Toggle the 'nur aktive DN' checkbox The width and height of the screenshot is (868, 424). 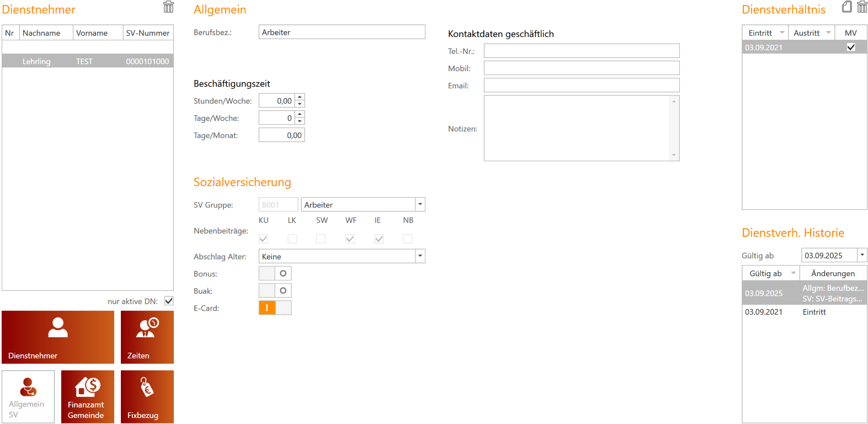(169, 301)
